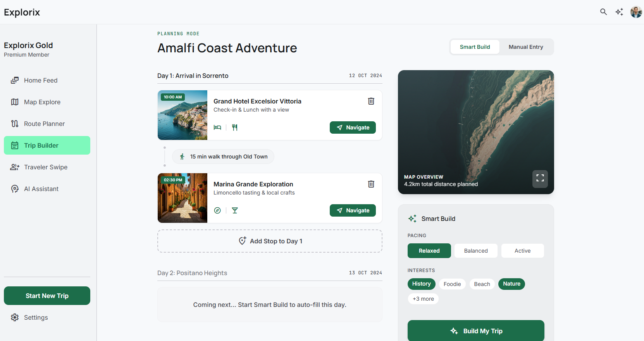This screenshot has height=341, width=644.
Task: Toggle the Nature interest chip
Action: pyautogui.click(x=512, y=284)
